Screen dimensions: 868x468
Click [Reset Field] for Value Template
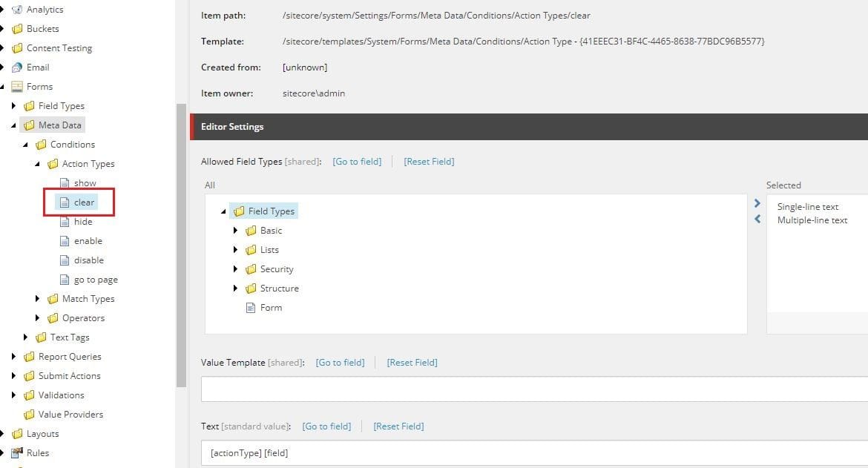412,362
